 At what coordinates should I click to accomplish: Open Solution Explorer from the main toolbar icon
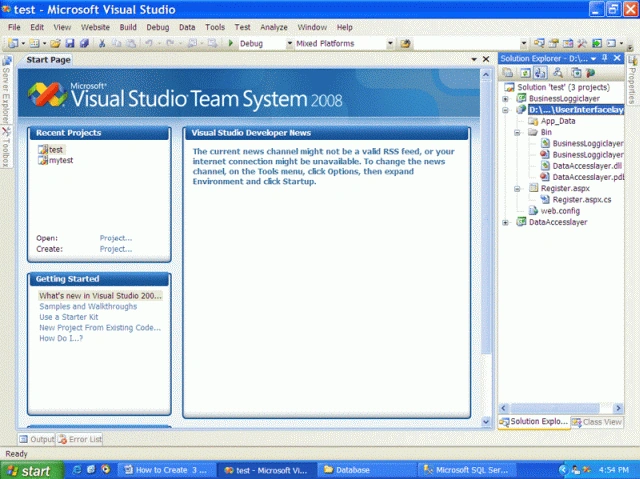coord(539,43)
